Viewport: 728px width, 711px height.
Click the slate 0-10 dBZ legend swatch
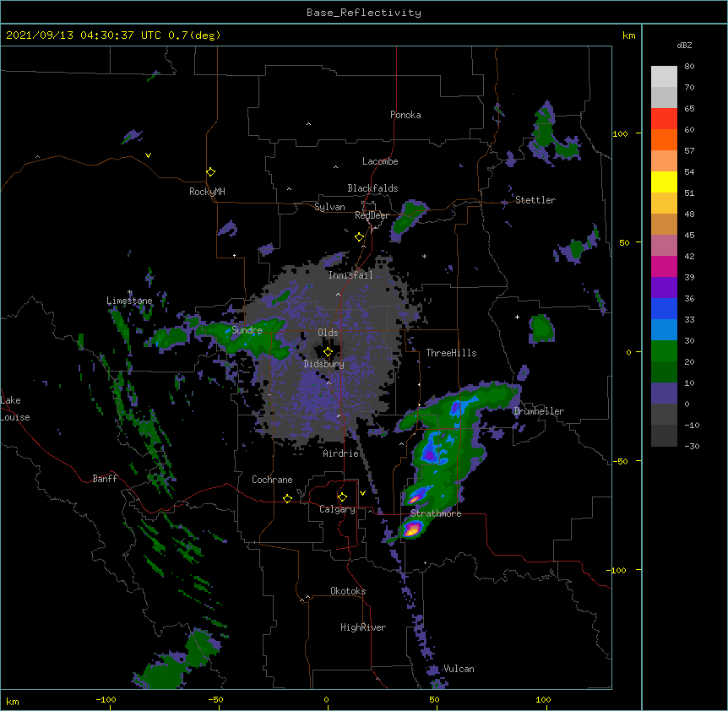tap(664, 393)
